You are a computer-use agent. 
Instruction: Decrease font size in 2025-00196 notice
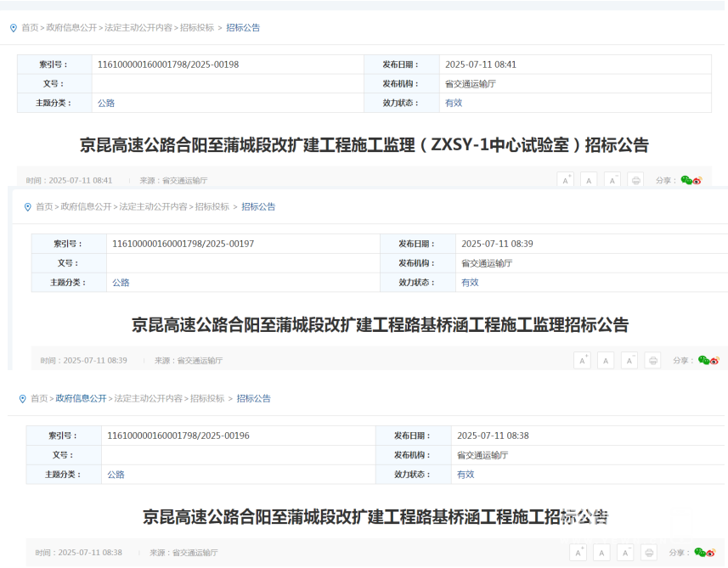pos(624,552)
